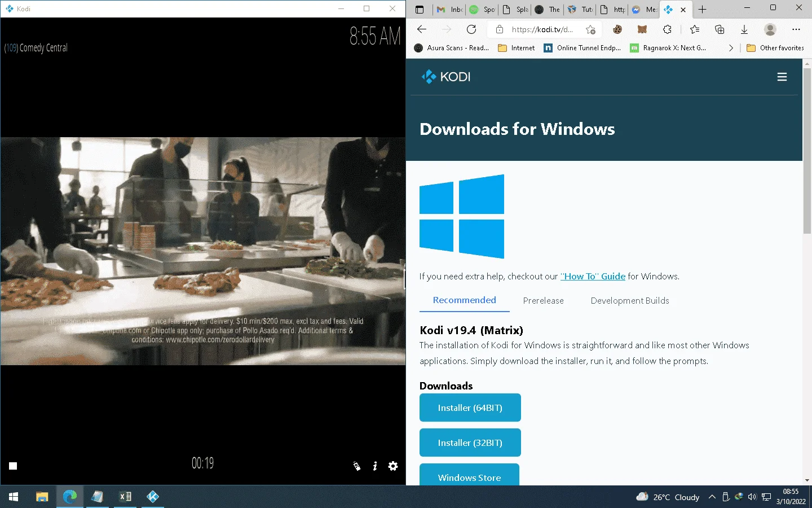
Task: Open the "How To" Guide link
Action: point(593,276)
